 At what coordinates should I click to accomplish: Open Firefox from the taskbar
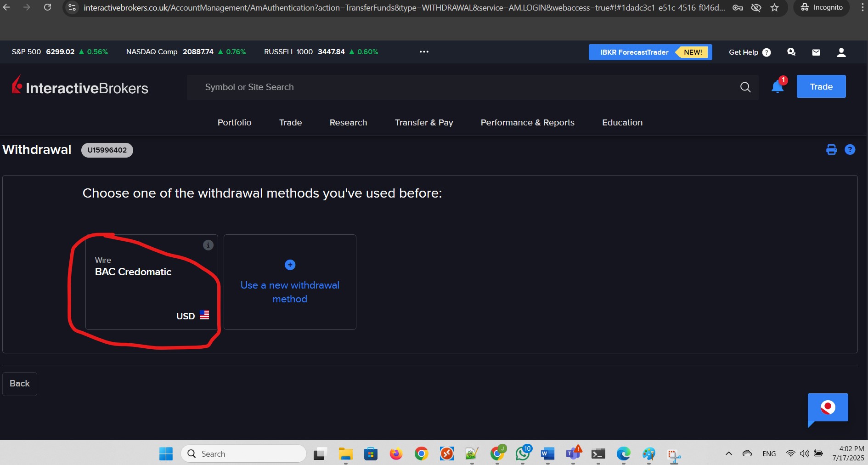pyautogui.click(x=396, y=454)
